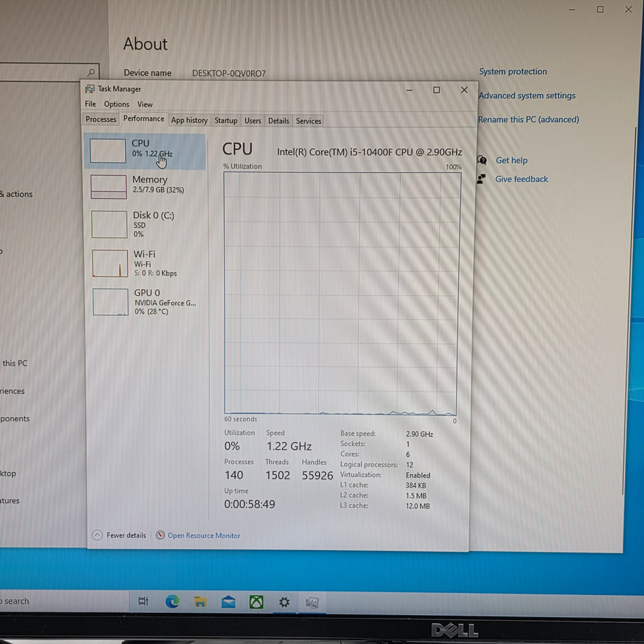The height and width of the screenshot is (644, 644).
Task: Click the Fewer details label
Action: coord(126,535)
